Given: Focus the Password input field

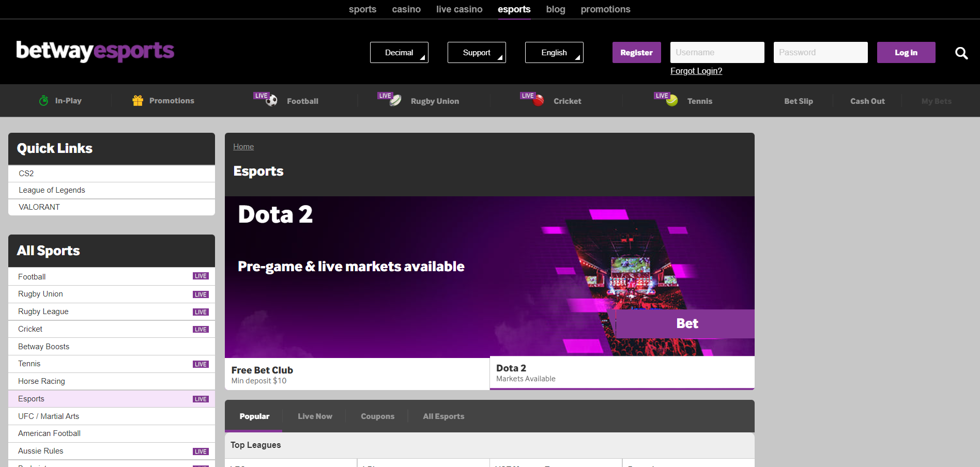Looking at the screenshot, I should coord(821,53).
